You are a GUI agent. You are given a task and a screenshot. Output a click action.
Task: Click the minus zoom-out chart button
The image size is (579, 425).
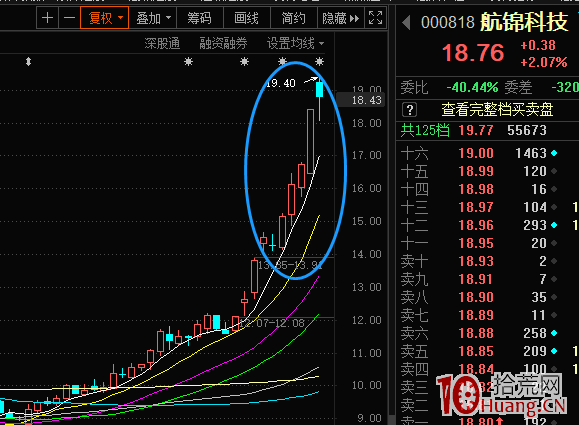(x=69, y=18)
